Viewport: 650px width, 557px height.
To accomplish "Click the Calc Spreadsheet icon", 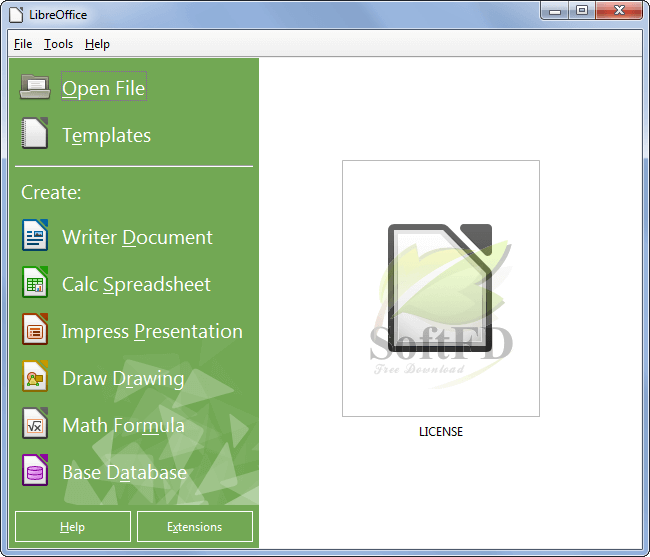I will 35,282.
